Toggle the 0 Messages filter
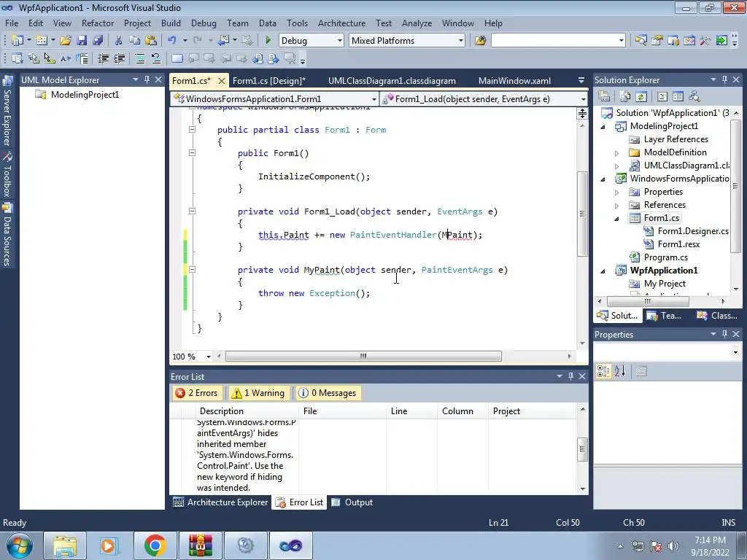 coord(328,393)
